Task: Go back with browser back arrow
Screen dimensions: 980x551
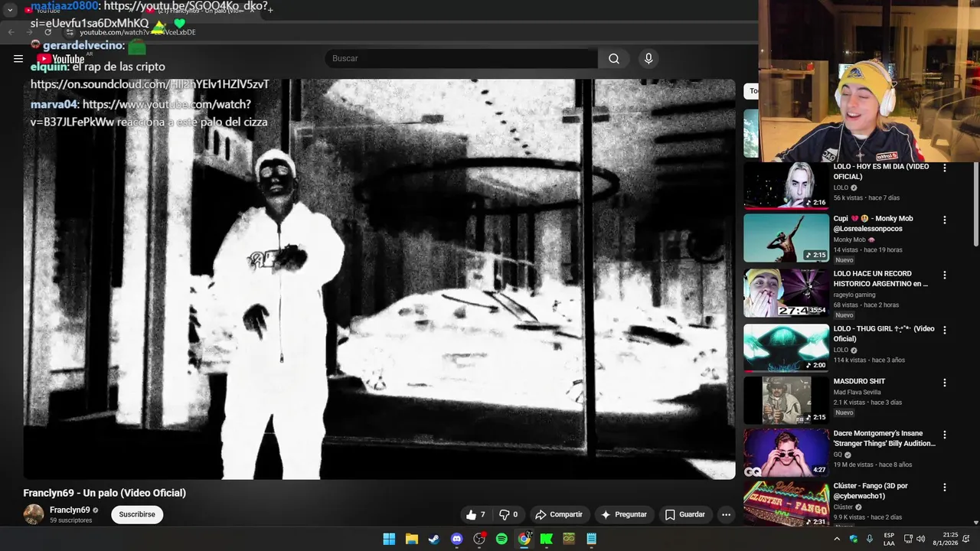Action: pyautogui.click(x=11, y=32)
